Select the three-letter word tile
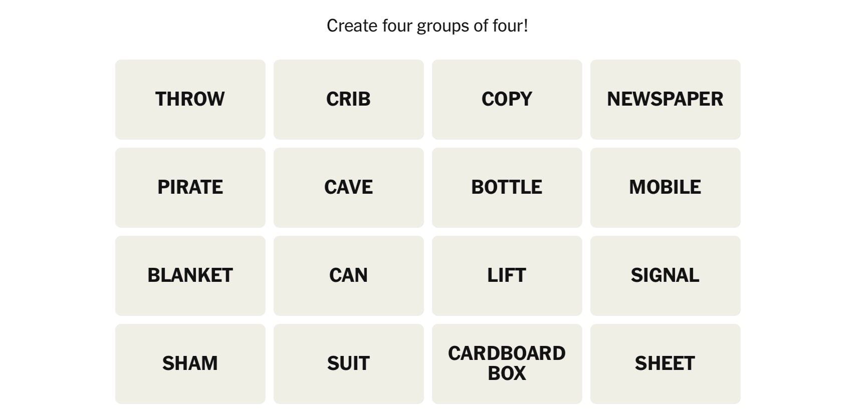The image size is (868, 413). [x=348, y=275]
